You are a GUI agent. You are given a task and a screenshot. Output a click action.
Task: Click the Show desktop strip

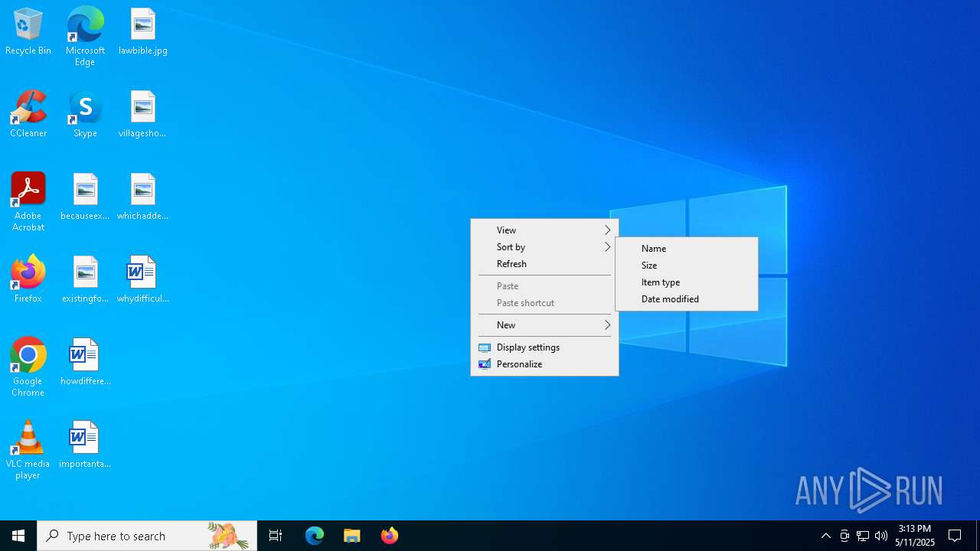pos(978,536)
